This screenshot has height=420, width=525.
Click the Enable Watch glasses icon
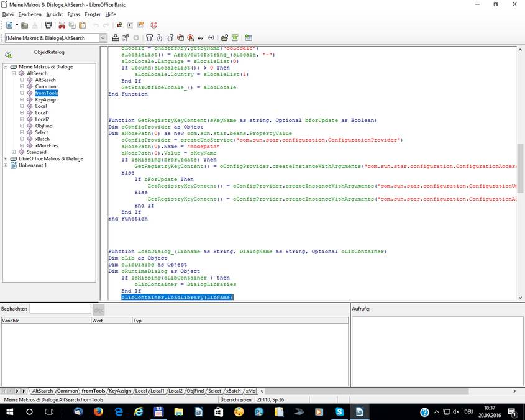pos(201,38)
